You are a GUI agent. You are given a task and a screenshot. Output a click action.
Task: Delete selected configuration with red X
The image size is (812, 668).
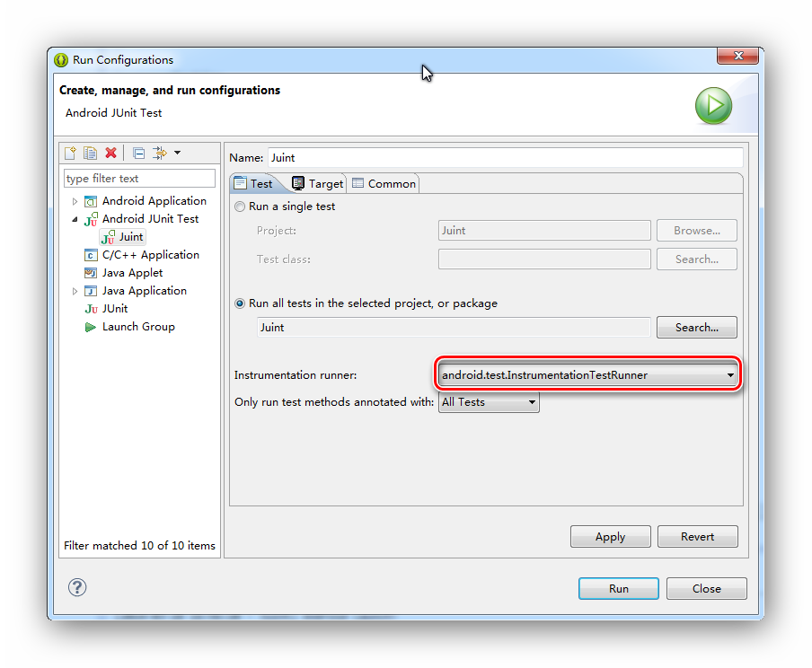(x=111, y=154)
